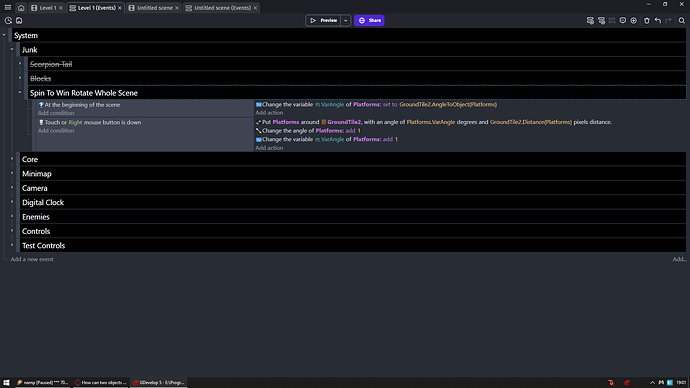
Task: Click the save project icon
Action: (19, 20)
